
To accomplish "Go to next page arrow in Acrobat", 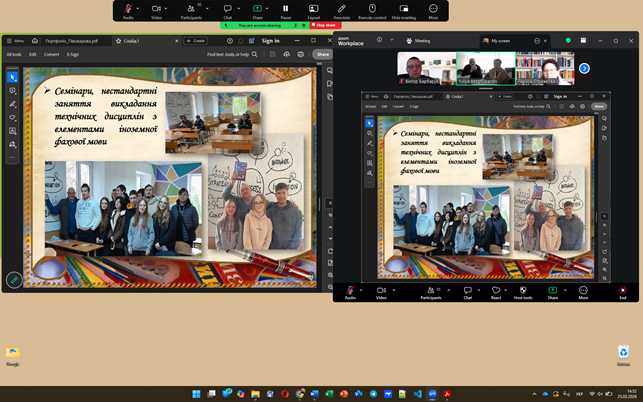I will pos(330,238).
